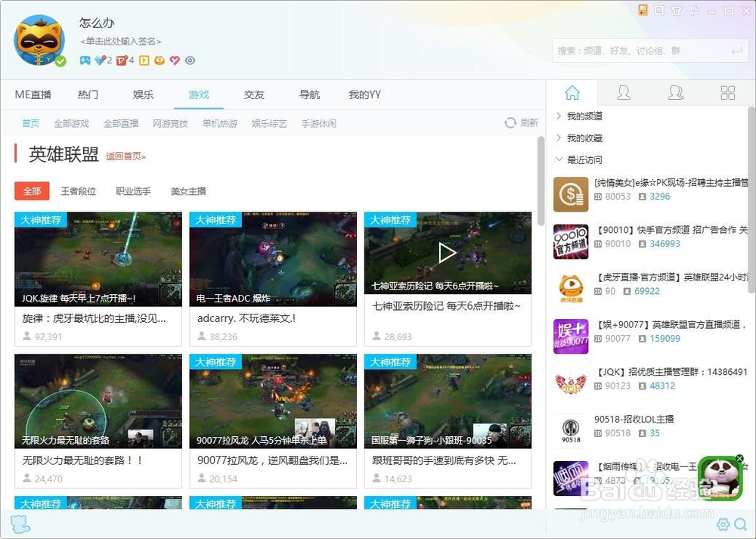Screen dimensions: 756x539
Task: Open the 虎牙直播 channel logo
Action: [571, 289]
